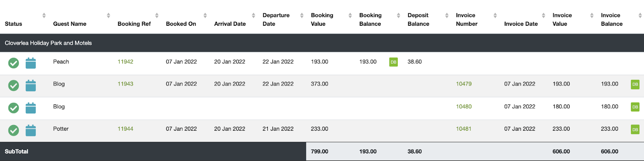The image size is (644, 161).
Task: Sort by Deposit Balance header
Action: [x=418, y=19]
